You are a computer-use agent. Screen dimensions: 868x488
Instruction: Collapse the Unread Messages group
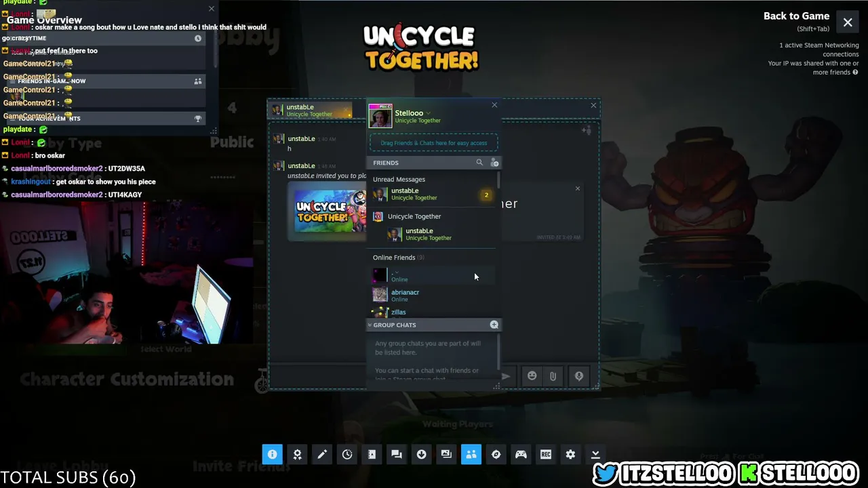pyautogui.click(x=399, y=180)
